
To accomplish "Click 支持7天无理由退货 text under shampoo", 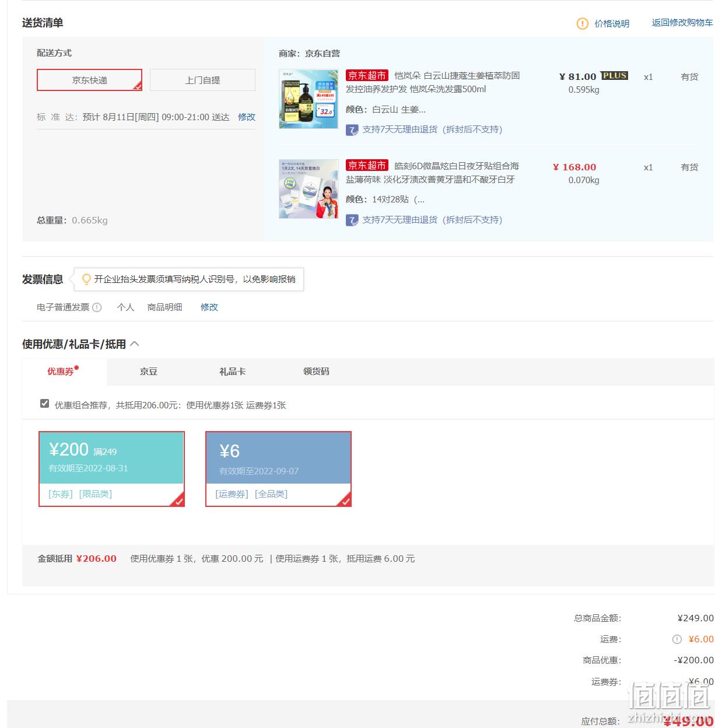I will tap(432, 129).
